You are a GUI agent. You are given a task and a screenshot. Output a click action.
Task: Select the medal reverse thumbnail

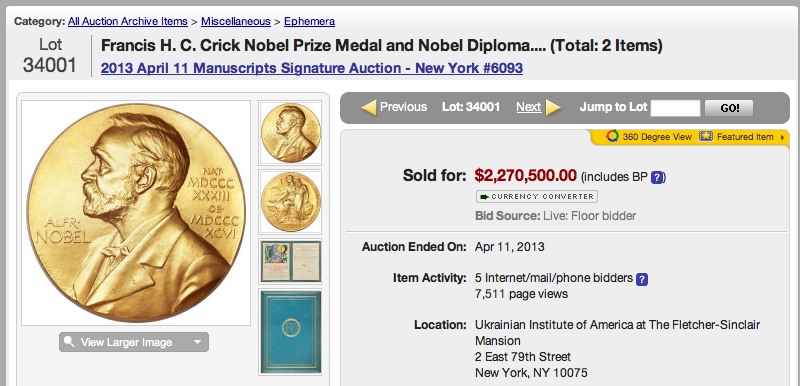tap(290, 201)
